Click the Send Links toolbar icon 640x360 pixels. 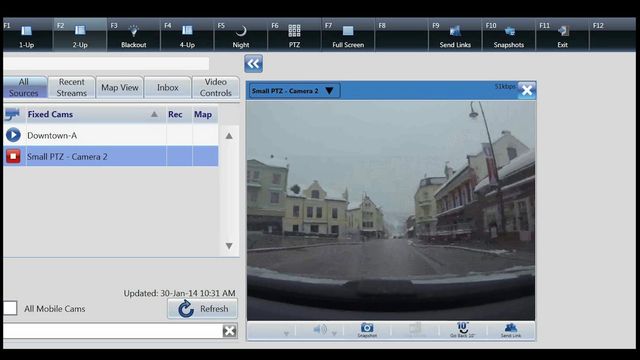tap(455, 31)
